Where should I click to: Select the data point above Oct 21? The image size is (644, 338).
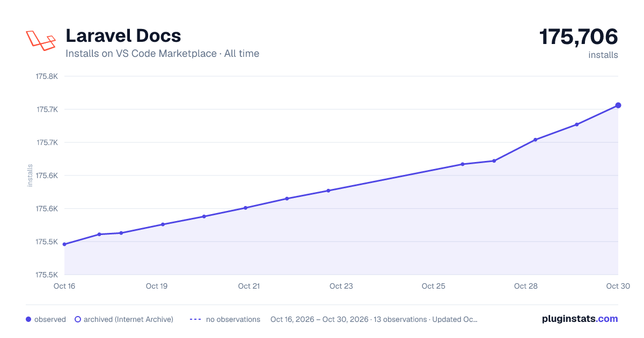[245, 208]
